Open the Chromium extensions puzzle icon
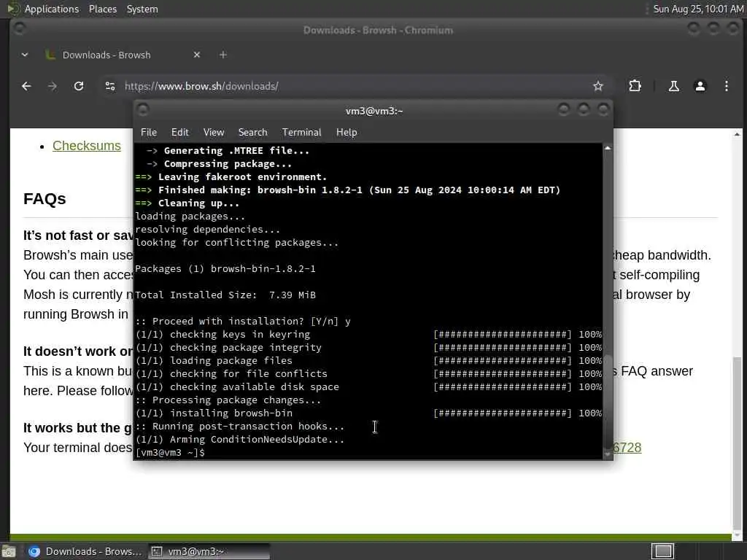This screenshot has width=747, height=560. point(635,86)
